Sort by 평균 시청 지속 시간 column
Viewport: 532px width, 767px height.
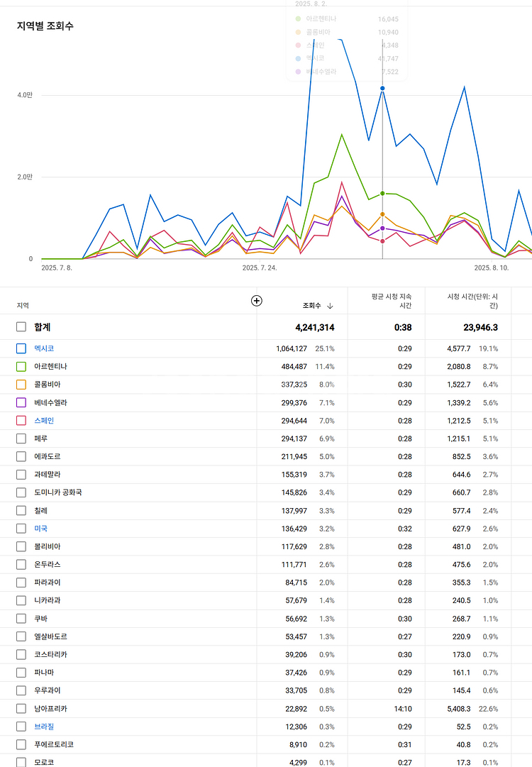(391, 301)
